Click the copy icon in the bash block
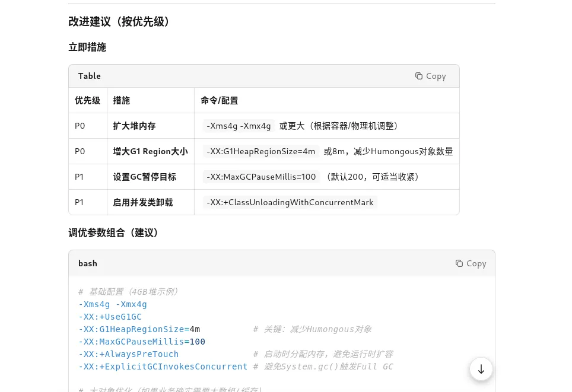 point(459,263)
